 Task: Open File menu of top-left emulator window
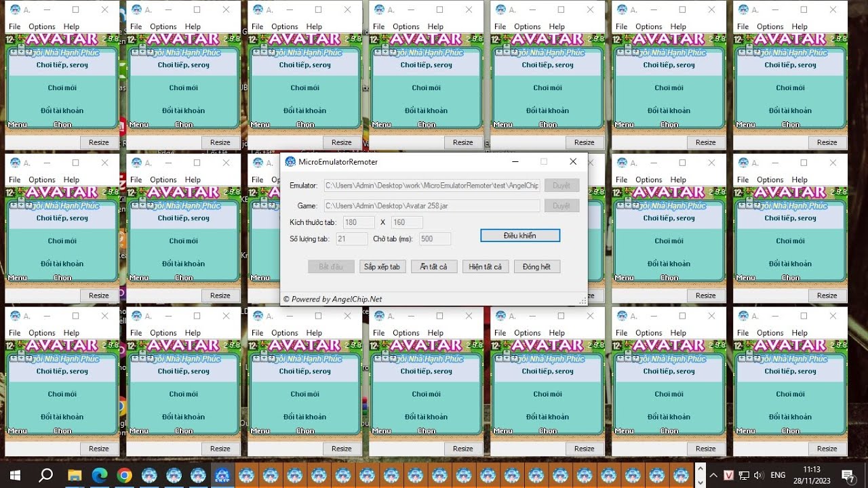coord(15,26)
